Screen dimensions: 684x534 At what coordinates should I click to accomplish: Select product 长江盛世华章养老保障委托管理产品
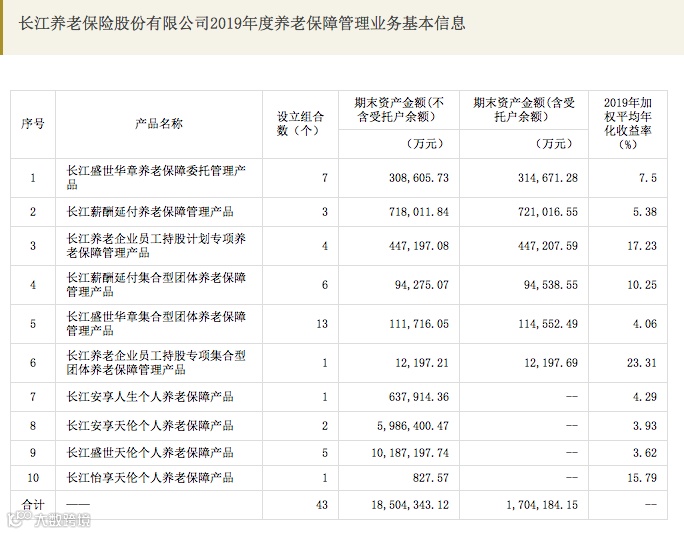(x=156, y=178)
